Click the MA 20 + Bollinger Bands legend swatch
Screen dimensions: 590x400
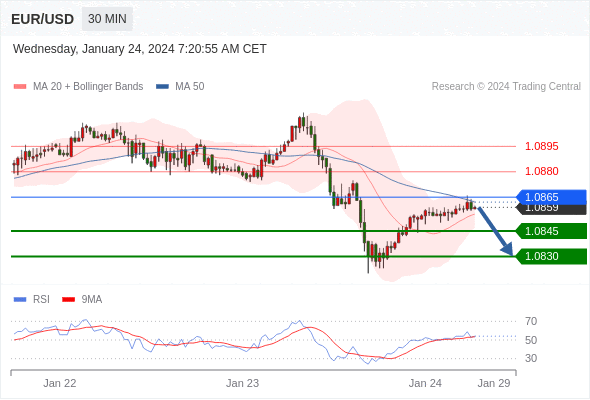pos(20,87)
